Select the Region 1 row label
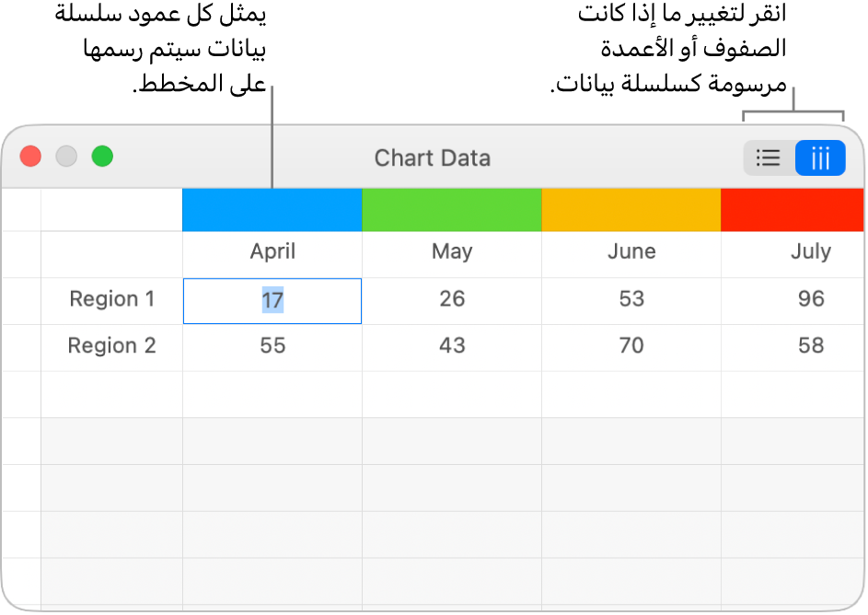Screen dimensions: 868x615 [111, 299]
